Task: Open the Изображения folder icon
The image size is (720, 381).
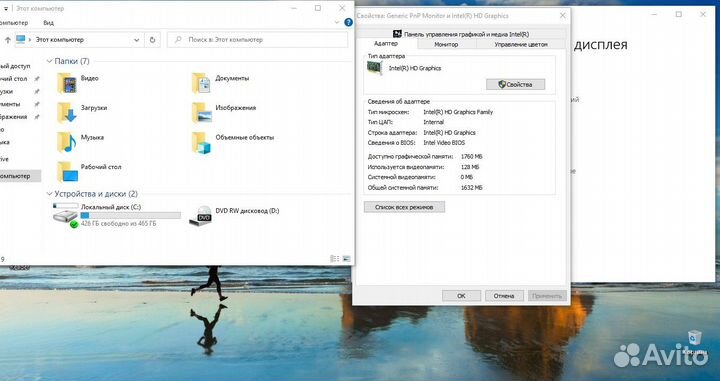Action: [x=201, y=112]
